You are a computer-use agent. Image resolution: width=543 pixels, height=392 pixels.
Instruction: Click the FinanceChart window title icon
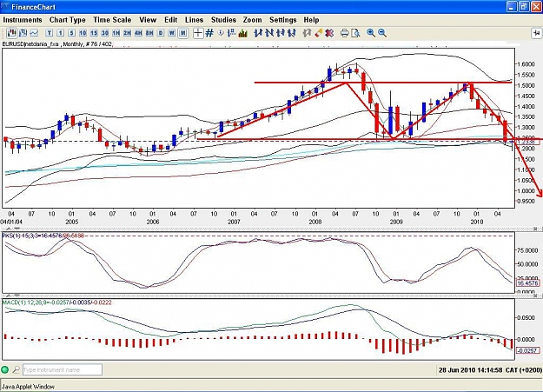[5, 7]
